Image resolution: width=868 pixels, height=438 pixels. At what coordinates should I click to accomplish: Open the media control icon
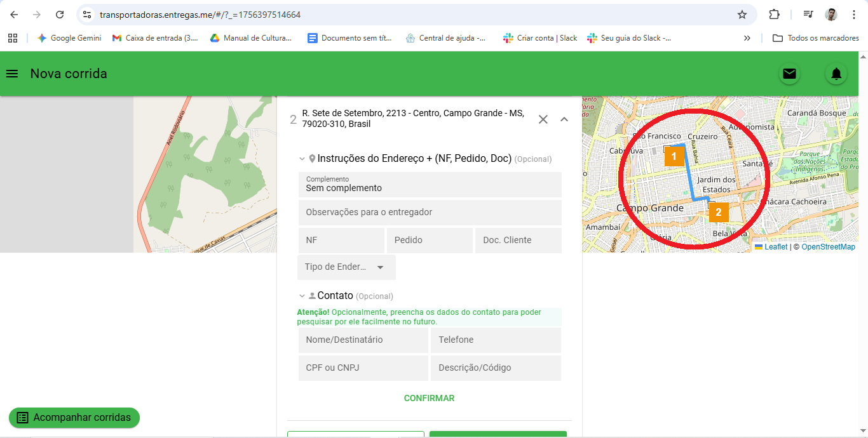point(808,15)
